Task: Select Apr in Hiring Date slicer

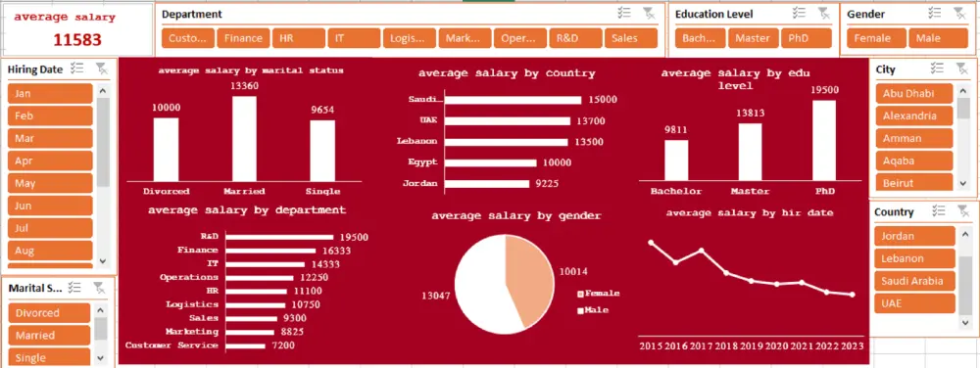Action: (x=50, y=161)
